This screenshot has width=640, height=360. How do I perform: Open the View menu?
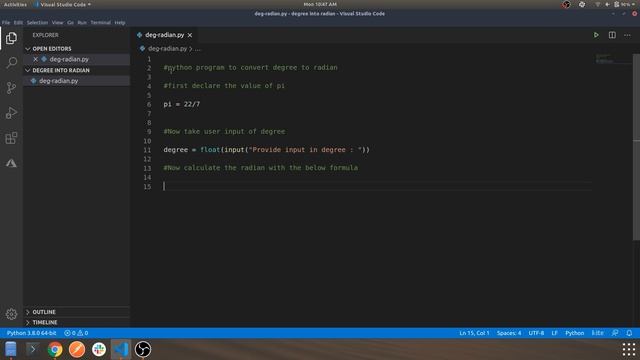(x=58, y=23)
